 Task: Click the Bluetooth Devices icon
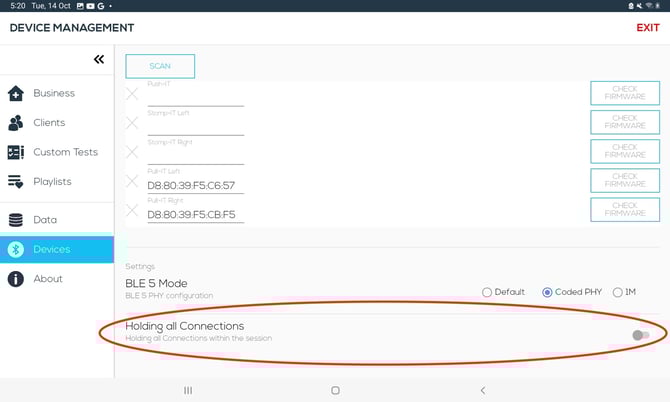pos(15,250)
